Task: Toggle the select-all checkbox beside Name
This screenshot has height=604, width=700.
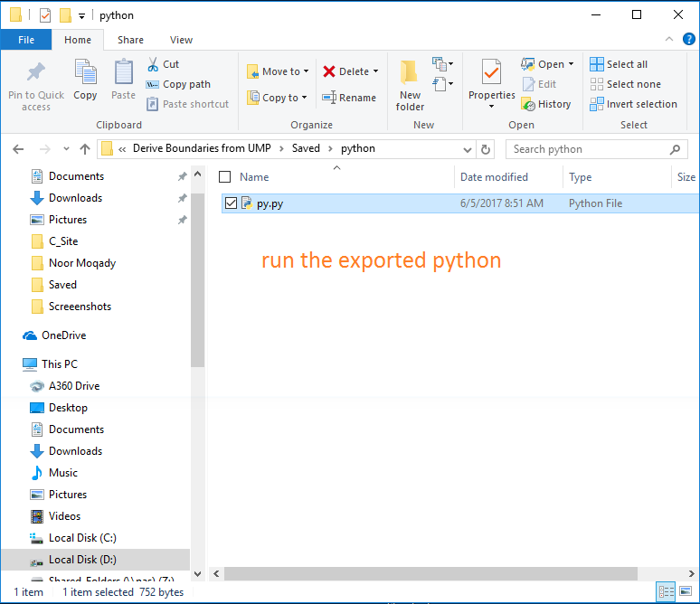Action: click(224, 177)
